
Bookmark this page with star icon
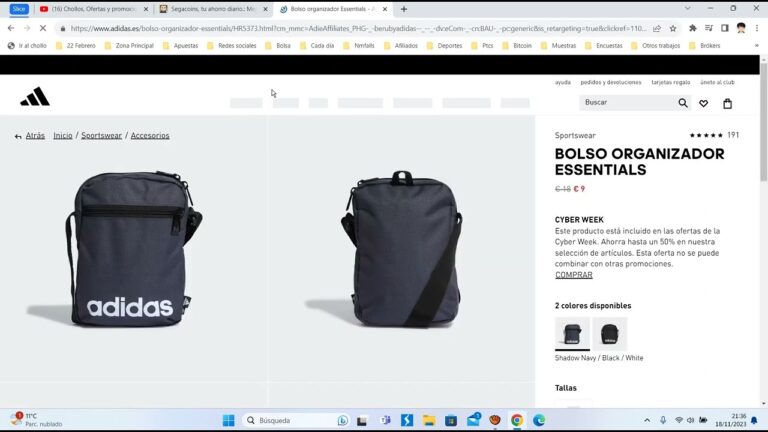click(673, 28)
